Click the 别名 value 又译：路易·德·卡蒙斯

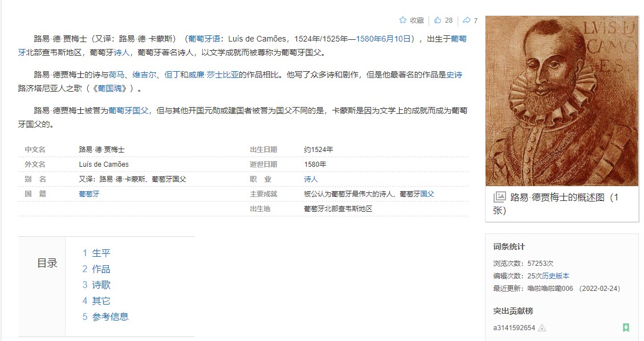[x=132, y=179]
